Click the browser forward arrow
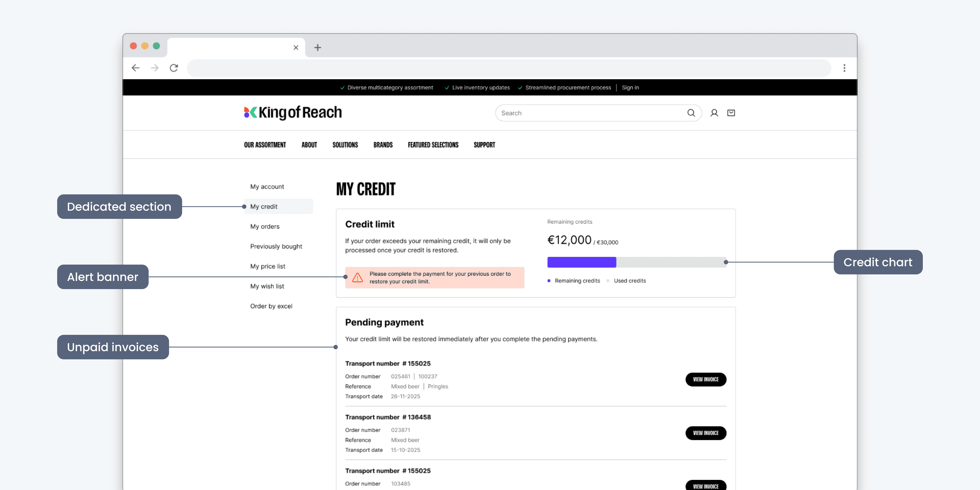Screen dimensions: 980x490 tap(154, 68)
